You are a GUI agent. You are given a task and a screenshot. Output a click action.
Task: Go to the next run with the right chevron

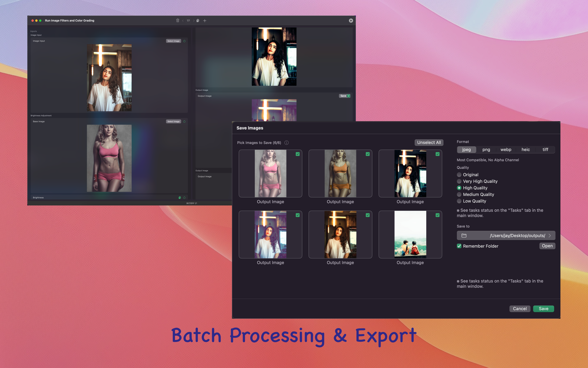coord(194,21)
